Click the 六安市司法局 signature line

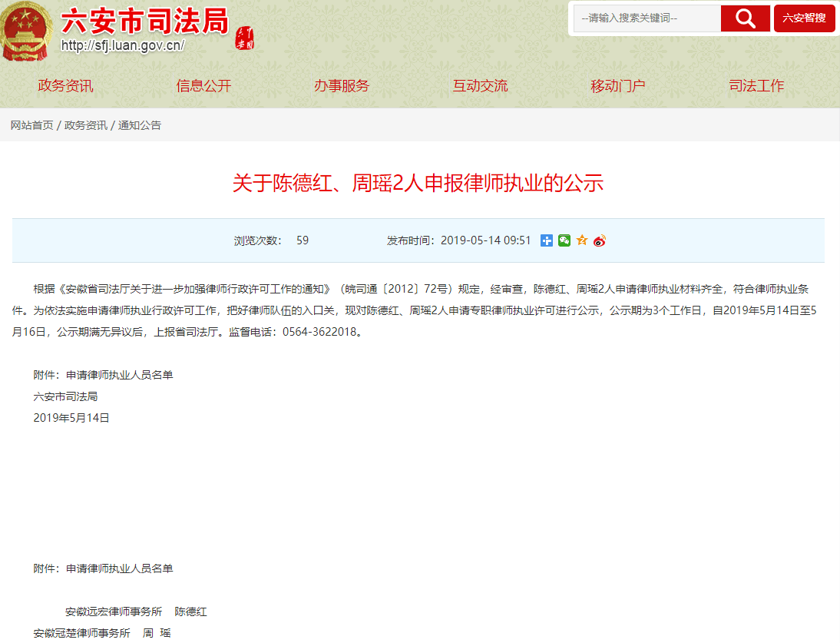click(x=65, y=396)
